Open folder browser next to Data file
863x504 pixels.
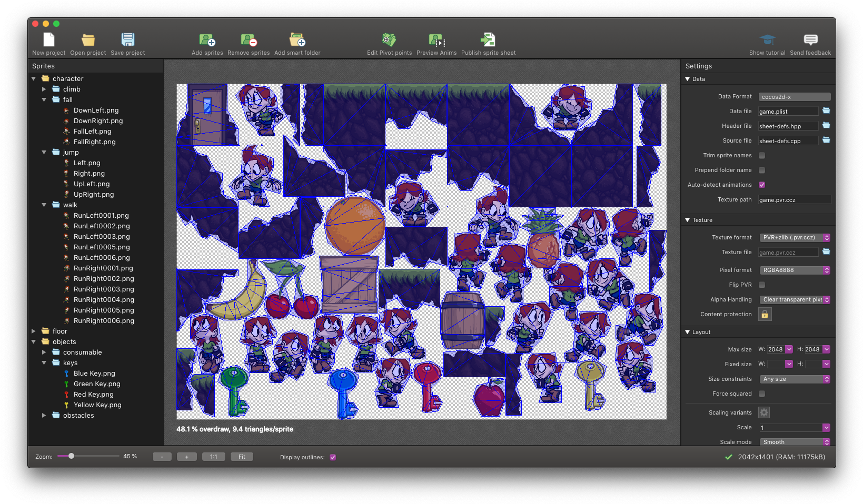[x=826, y=111]
